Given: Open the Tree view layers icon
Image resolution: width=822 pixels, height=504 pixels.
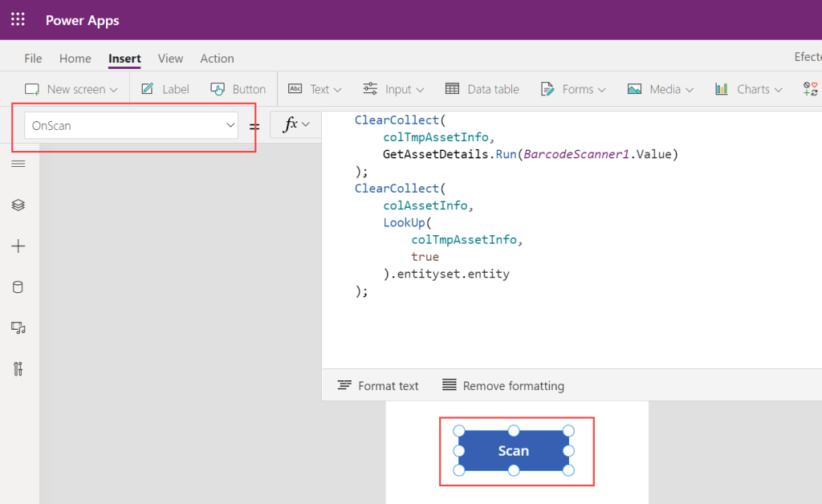Looking at the screenshot, I should coord(18,205).
